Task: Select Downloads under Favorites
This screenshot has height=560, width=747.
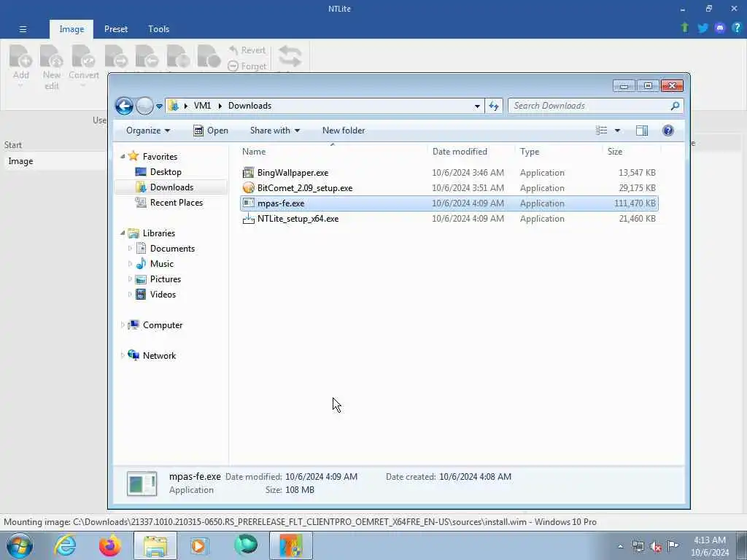Action: [171, 187]
